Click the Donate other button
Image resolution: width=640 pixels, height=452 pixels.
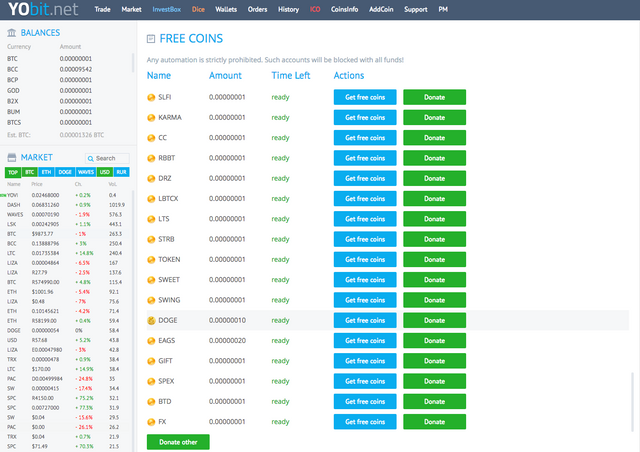tap(178, 442)
